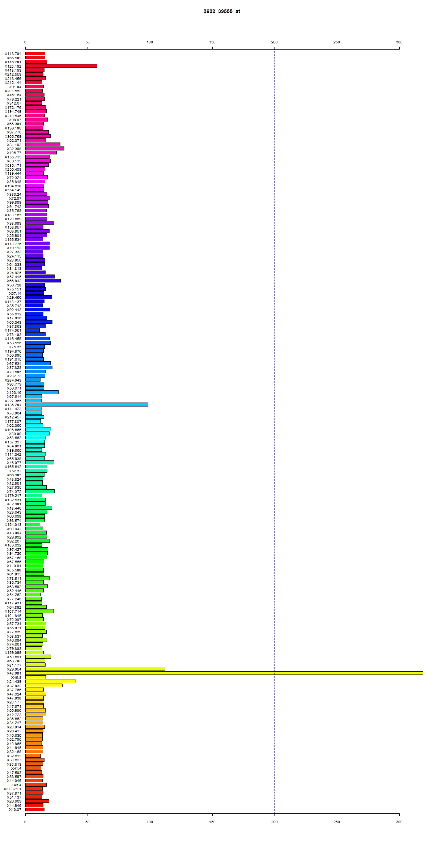Click the yellow bar for X24.439
The image size is (434, 868).
coord(51,681)
